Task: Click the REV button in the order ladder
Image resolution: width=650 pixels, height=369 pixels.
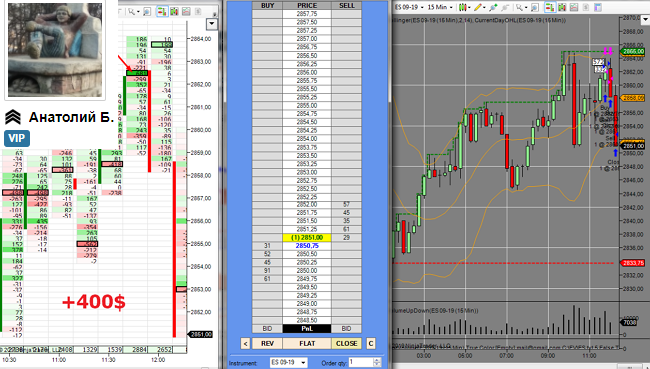Action: 267,343
